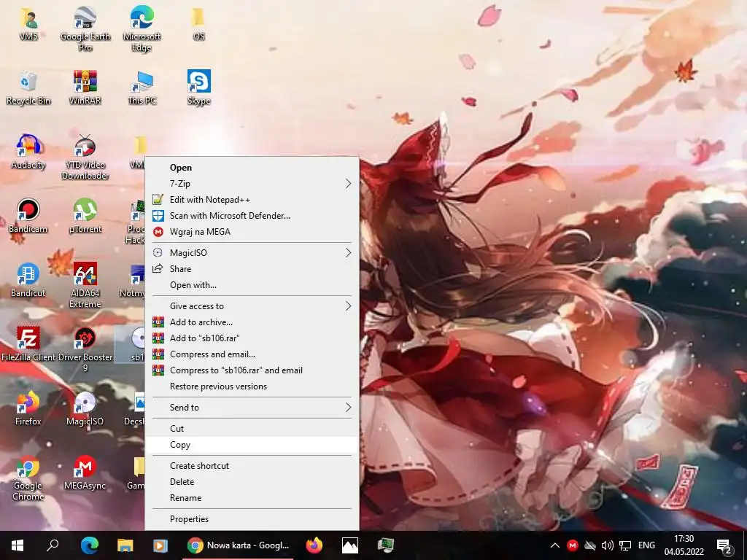Select the MagicISO desktop shortcut

pos(85,408)
